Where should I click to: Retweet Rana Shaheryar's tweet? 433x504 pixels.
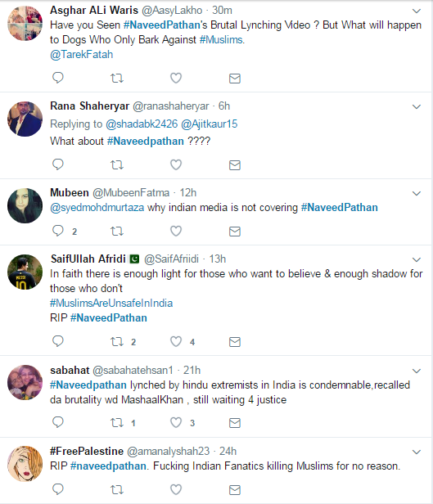click(x=117, y=165)
